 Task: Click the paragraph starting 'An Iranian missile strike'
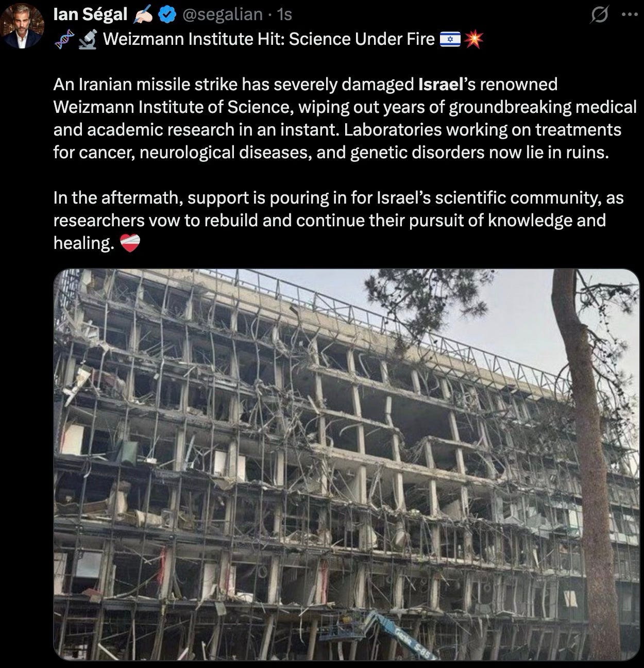345,118
